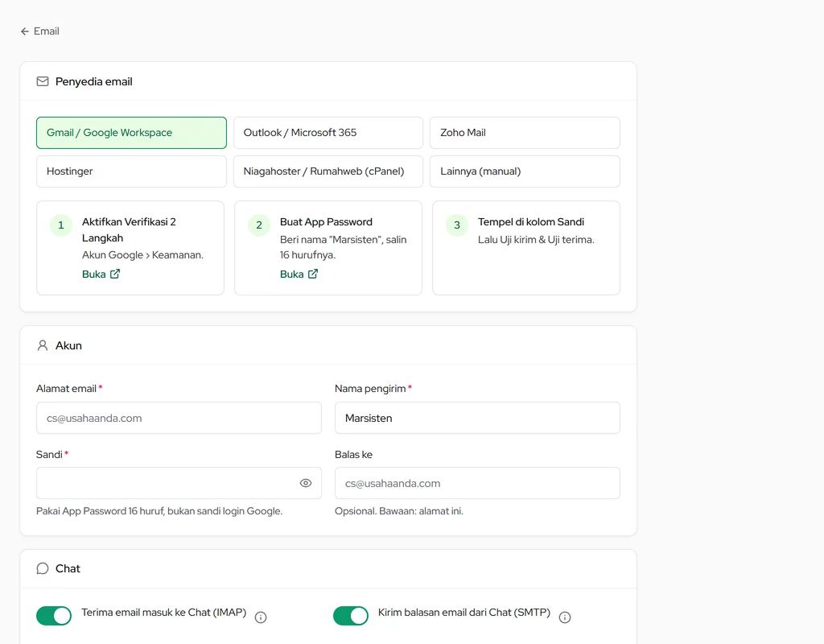This screenshot has width=824, height=644.
Task: Choose Hostinger as email provider
Action: tap(131, 171)
